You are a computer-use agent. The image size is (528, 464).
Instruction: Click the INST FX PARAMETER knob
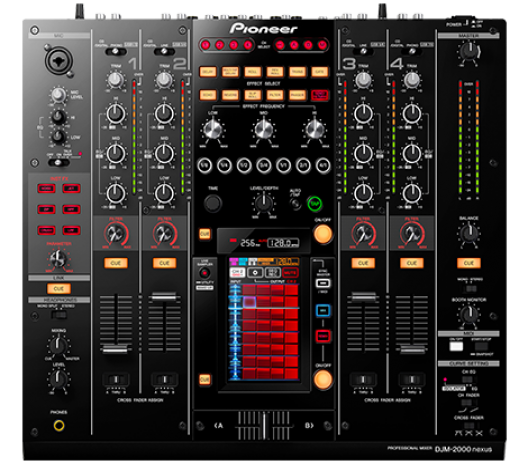click(x=58, y=258)
